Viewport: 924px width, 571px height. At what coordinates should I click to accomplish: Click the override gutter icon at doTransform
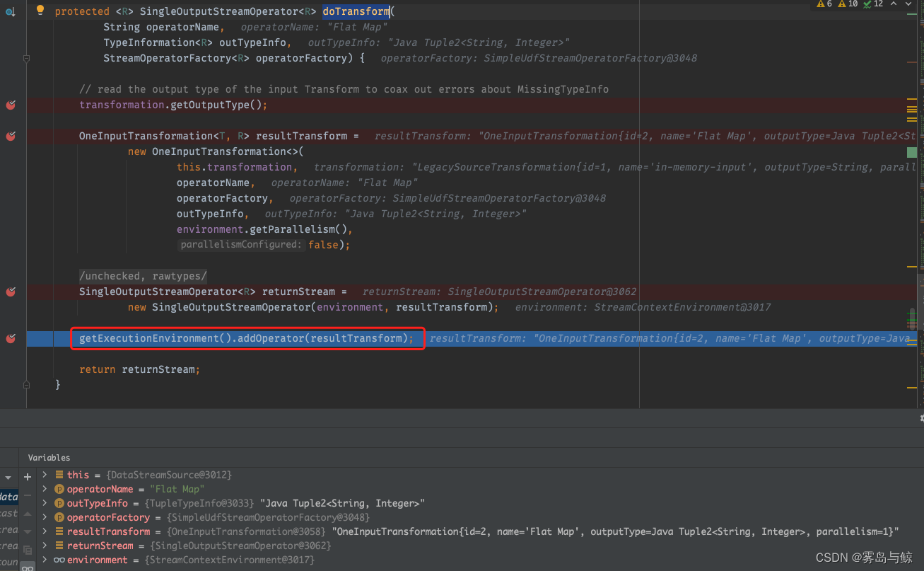(10, 11)
